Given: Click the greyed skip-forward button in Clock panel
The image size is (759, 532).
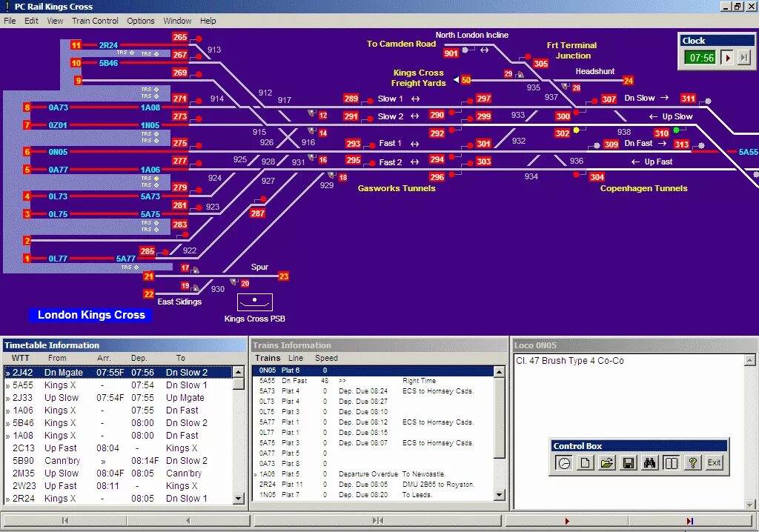Looking at the screenshot, I should coord(744,58).
